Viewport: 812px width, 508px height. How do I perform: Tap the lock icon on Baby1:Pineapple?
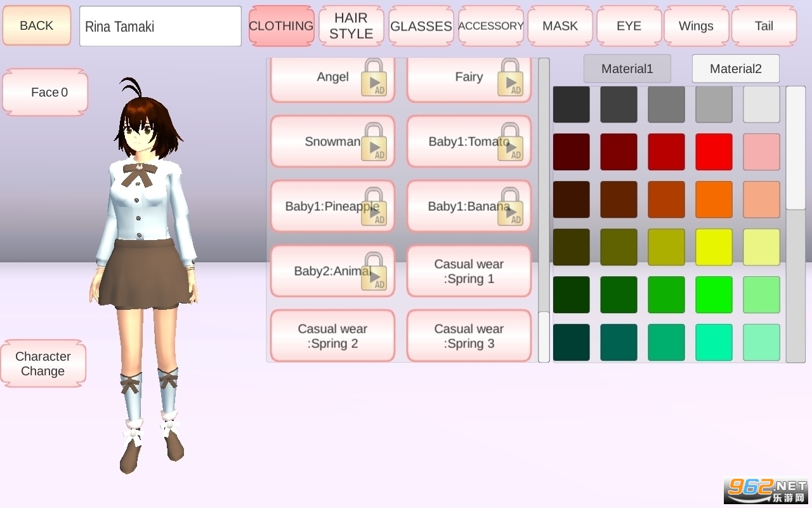point(374,206)
